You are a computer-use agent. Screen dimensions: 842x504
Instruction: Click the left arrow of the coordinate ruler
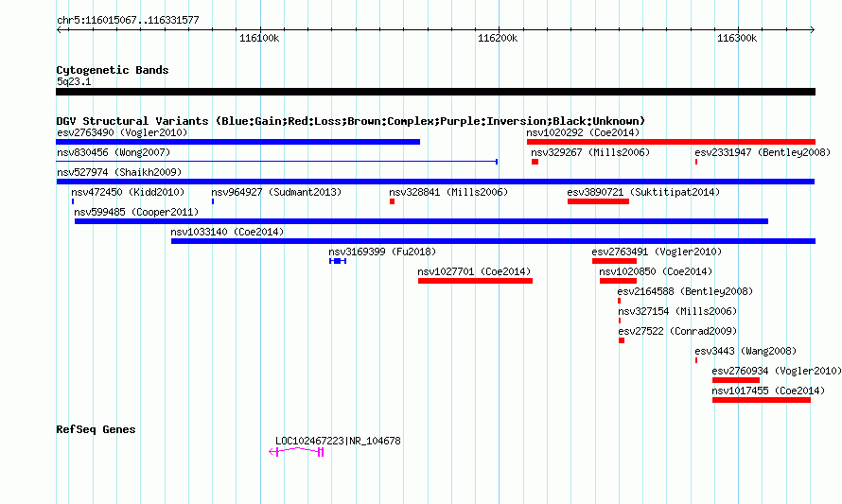pyautogui.click(x=59, y=29)
